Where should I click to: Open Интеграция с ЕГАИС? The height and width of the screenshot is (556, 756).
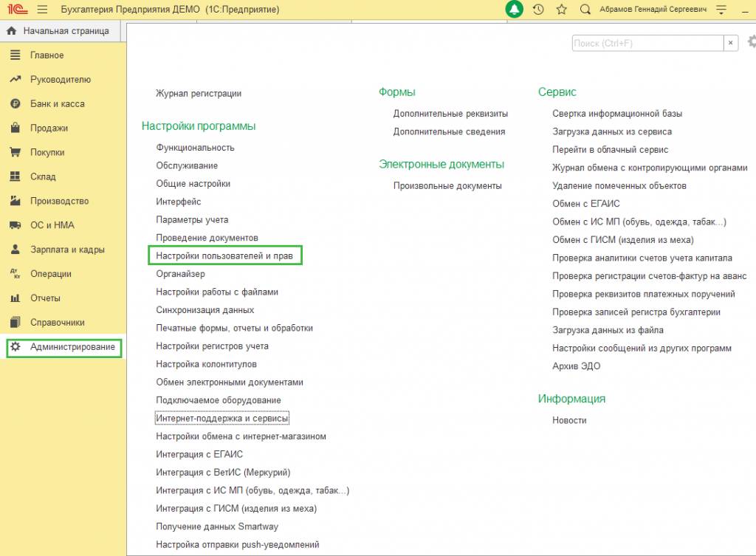(x=199, y=454)
